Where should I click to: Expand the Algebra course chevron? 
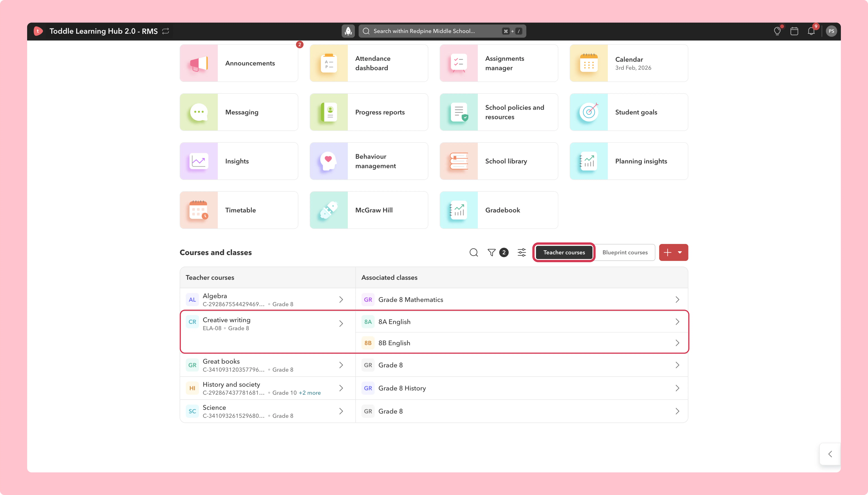point(341,299)
